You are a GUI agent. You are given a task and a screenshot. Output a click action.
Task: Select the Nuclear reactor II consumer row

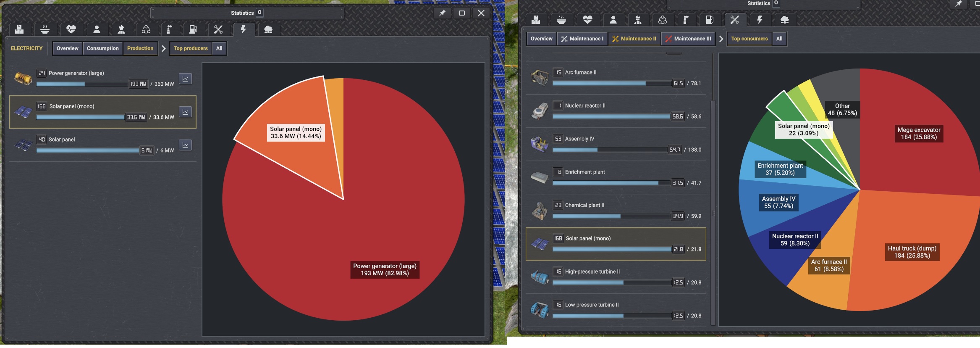click(x=616, y=111)
